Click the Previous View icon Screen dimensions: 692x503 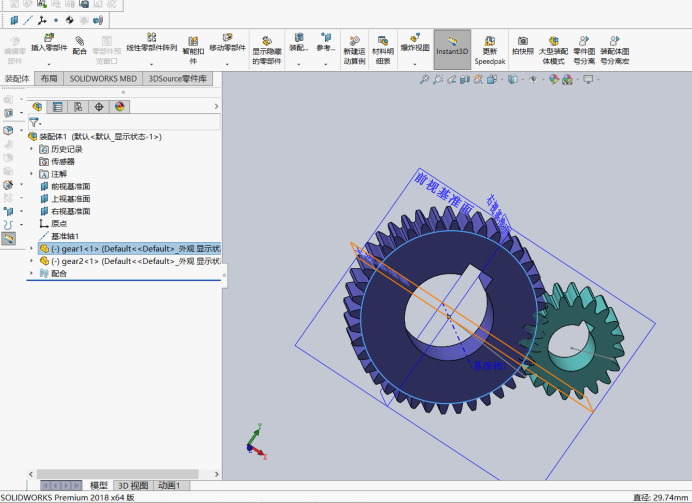tap(451, 79)
